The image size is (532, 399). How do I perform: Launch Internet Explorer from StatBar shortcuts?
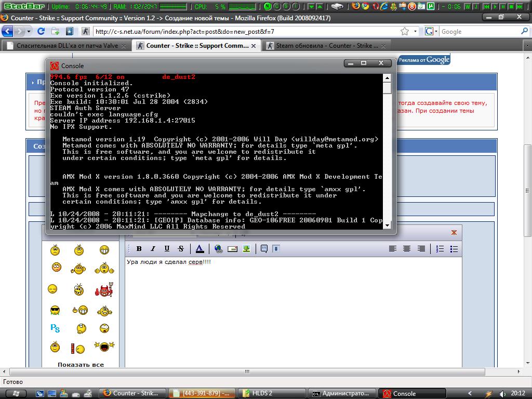[384, 6]
